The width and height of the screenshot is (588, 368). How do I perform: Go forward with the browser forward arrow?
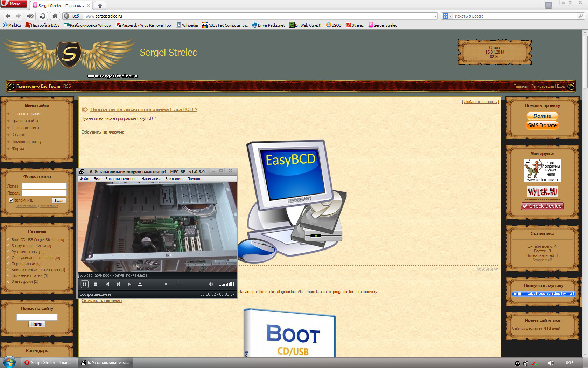pos(19,16)
